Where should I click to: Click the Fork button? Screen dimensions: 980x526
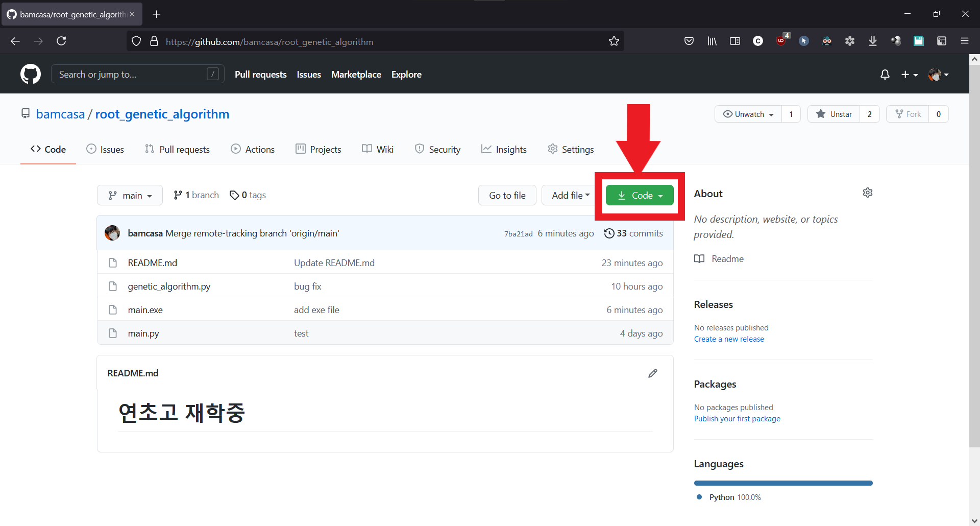tap(908, 114)
